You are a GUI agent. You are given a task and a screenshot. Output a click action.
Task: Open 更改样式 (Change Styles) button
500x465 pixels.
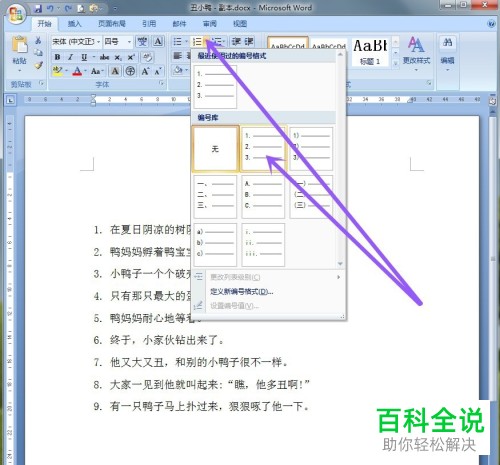(416, 53)
